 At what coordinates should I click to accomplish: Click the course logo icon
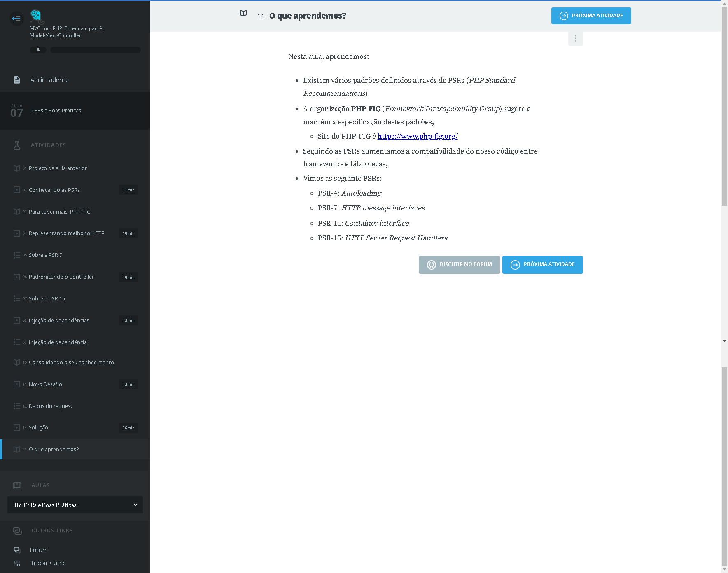coord(37,16)
